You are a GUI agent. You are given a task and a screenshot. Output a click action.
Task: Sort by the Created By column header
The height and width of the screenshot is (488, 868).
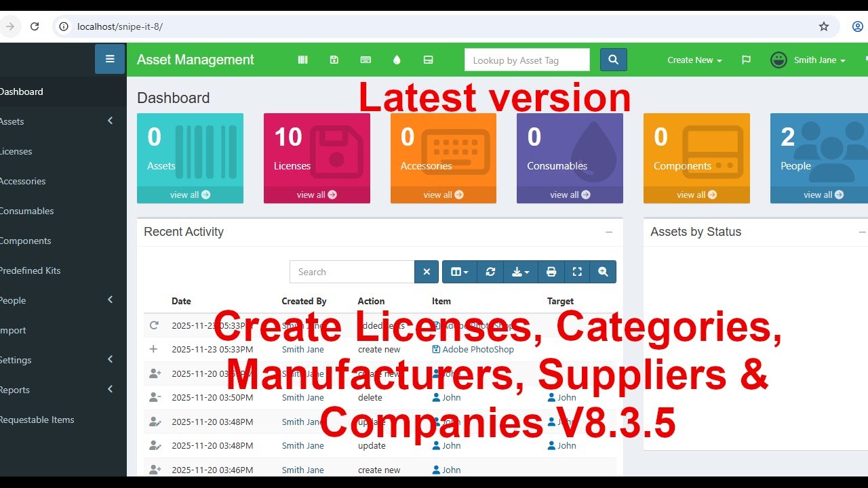click(x=304, y=301)
